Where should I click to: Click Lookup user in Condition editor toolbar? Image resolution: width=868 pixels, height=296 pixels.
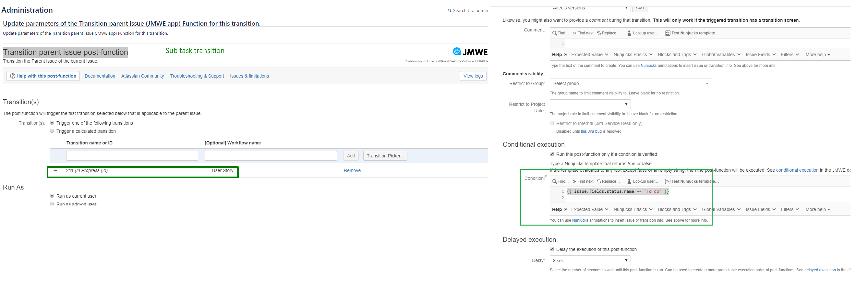coord(643,181)
